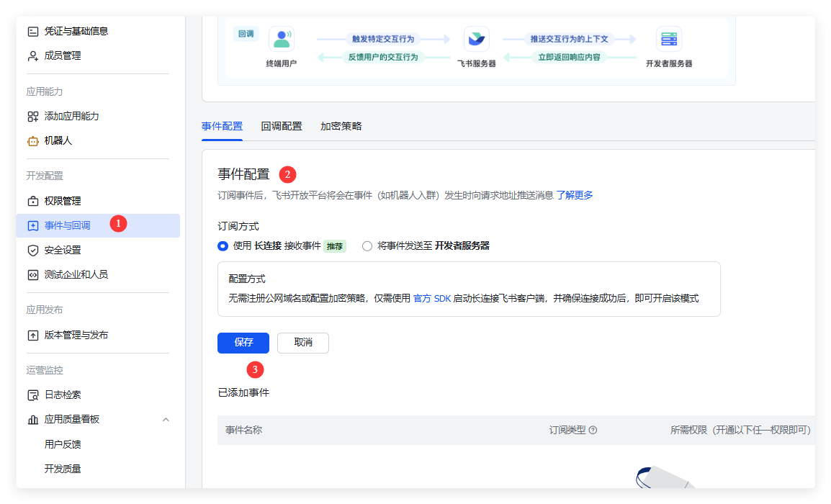The image size is (831, 504).
Task: Click the 成员管理 person icon
Action: [32, 55]
